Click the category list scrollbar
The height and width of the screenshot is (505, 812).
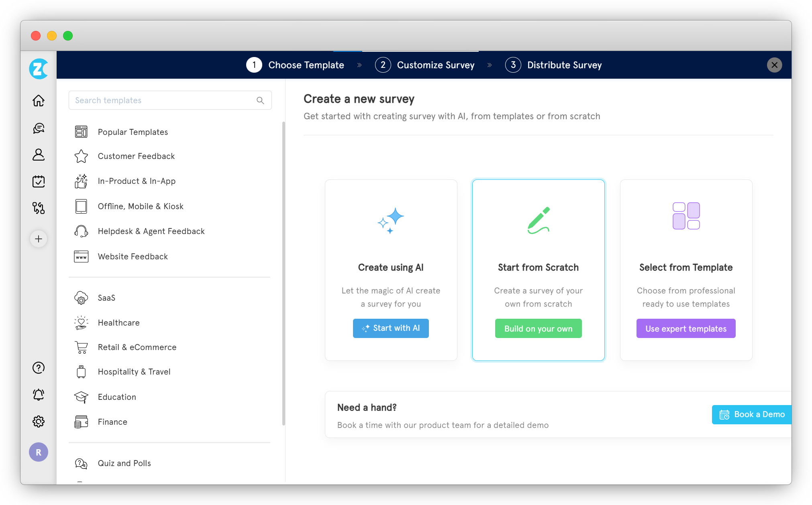pyautogui.click(x=284, y=273)
